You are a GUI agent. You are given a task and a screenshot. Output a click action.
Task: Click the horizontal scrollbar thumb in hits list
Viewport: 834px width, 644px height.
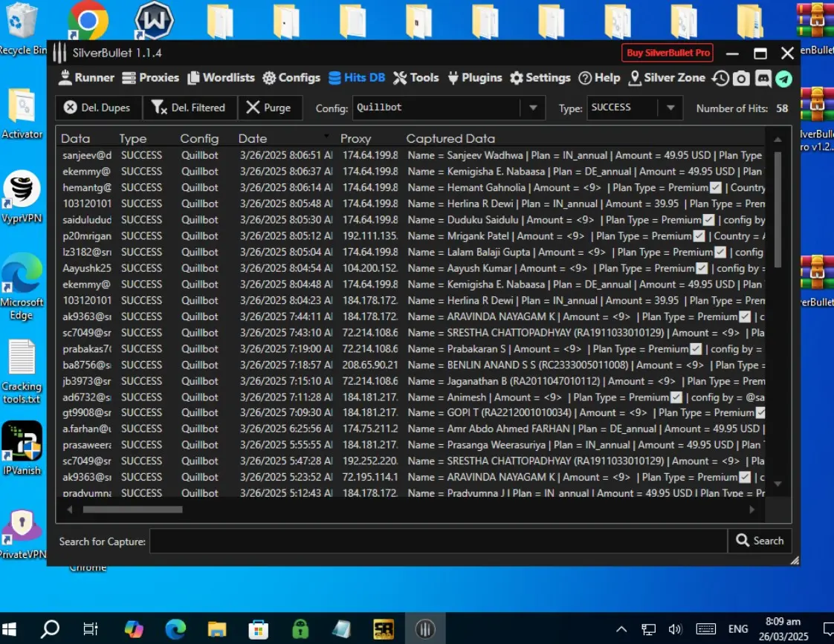point(133,510)
